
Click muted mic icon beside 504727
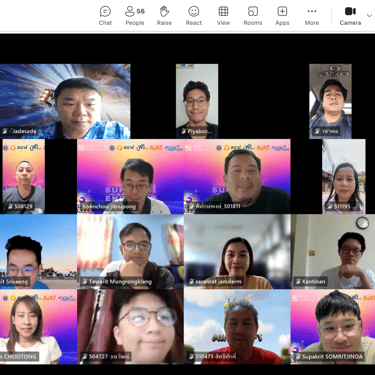click(85, 357)
